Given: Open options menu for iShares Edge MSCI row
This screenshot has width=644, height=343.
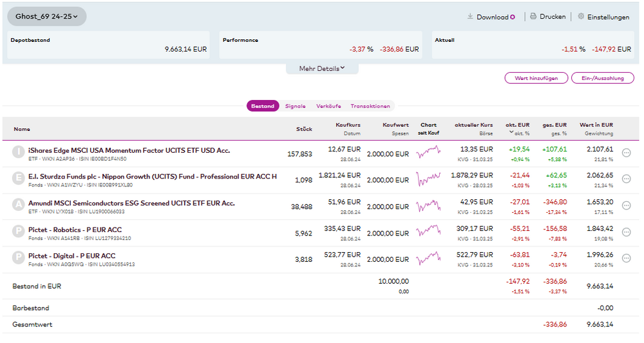Looking at the screenshot, I should (626, 153).
